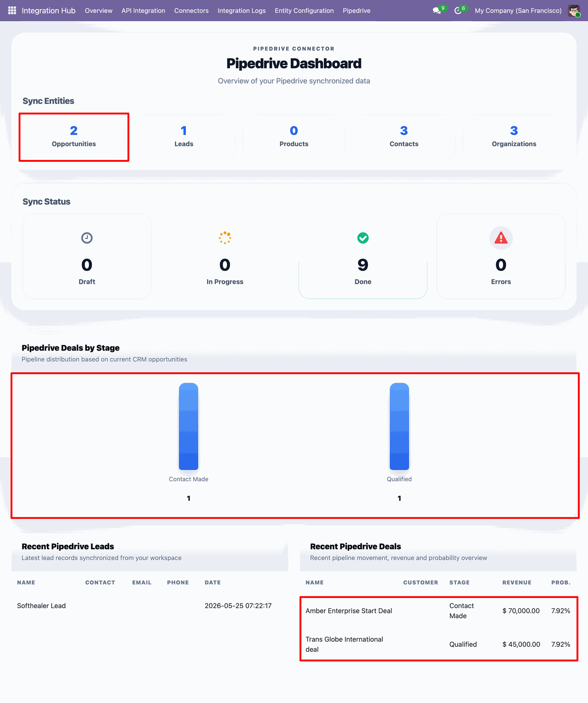Viewport: 588px width, 703px height.
Task: Open the Softhealer Lead row
Action: (x=150, y=606)
